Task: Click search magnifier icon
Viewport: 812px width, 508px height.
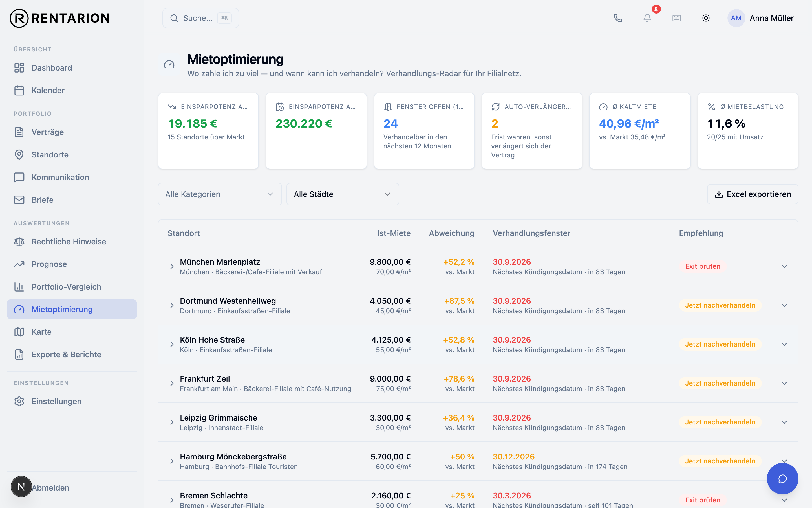Action: 174,18
